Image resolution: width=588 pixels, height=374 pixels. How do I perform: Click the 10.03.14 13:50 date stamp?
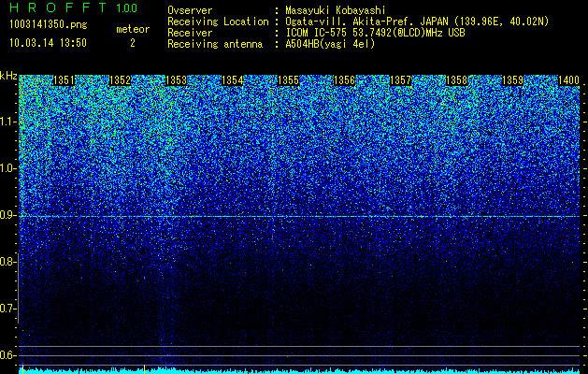point(48,43)
